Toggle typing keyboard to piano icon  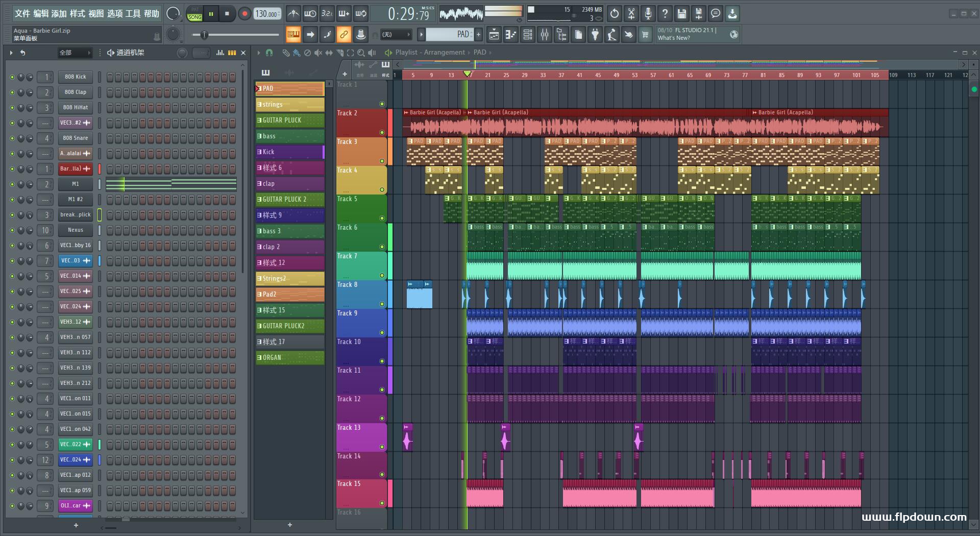click(293, 35)
